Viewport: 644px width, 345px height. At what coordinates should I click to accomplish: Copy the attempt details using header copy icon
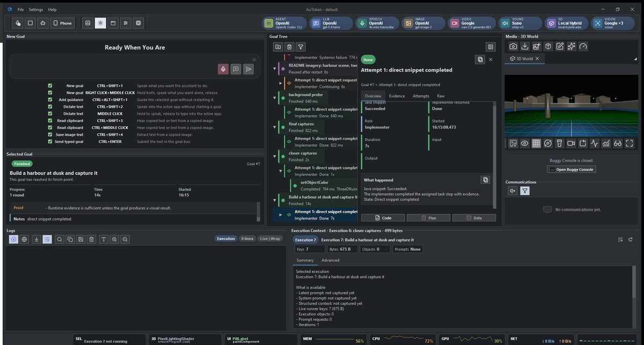pos(480,60)
